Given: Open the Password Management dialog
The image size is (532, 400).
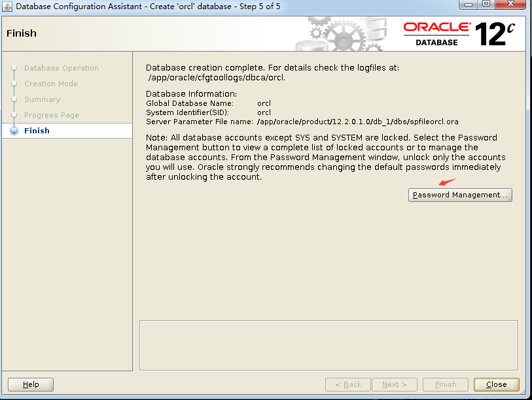Looking at the screenshot, I should point(460,195).
